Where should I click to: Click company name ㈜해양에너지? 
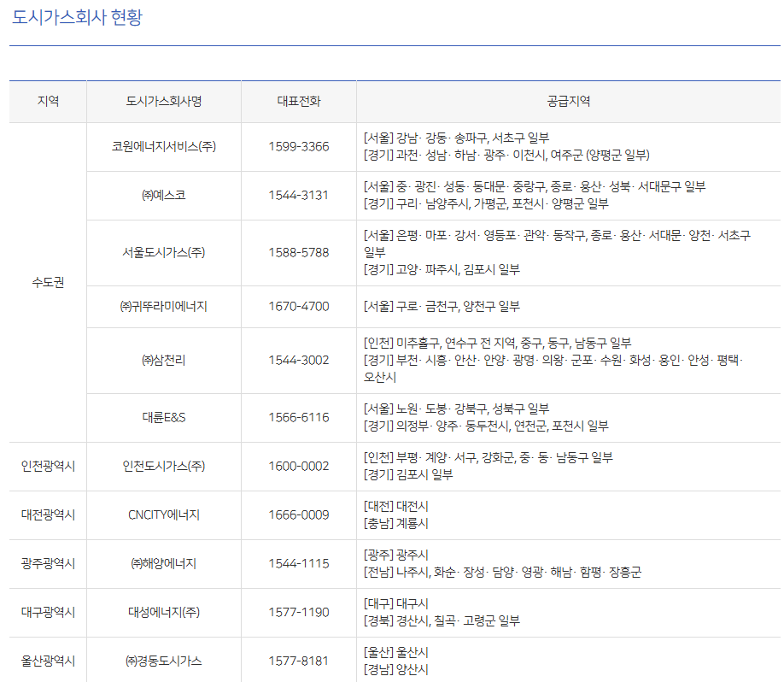point(163,563)
